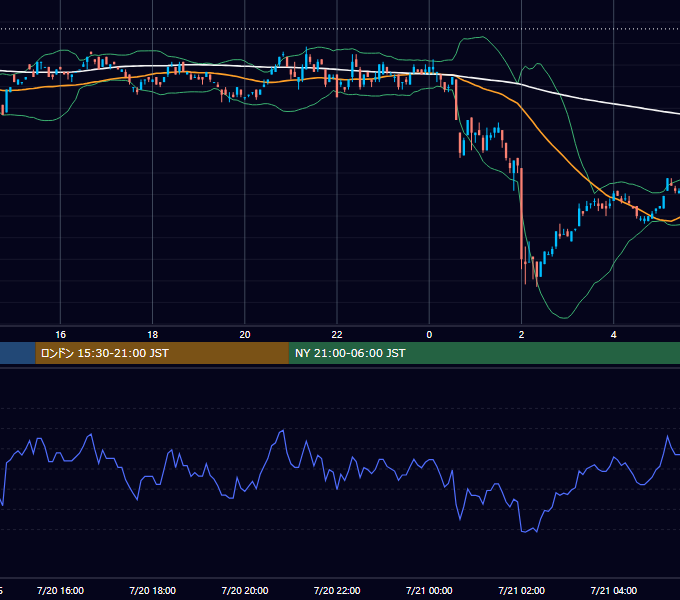
Task: Click the NY 21:00-06:00 JST session bar
Action: tap(484, 353)
